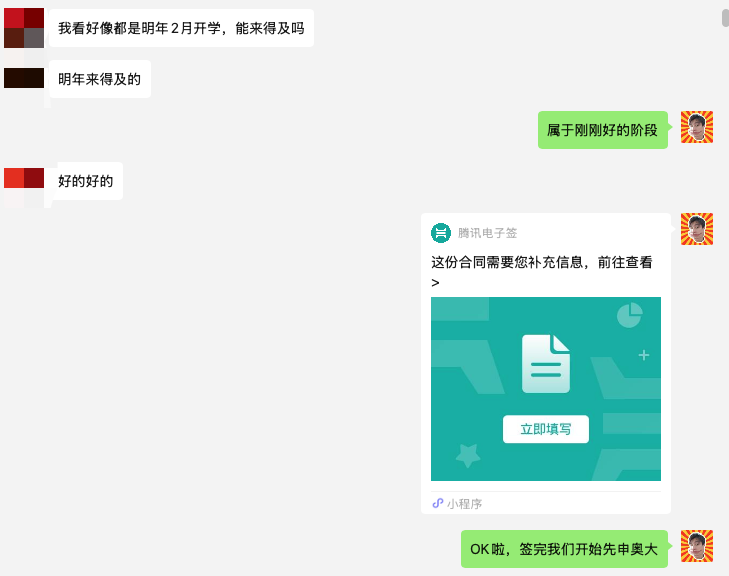Click the 小程序 footer label
Viewport: 729px width, 576px height.
tap(464, 504)
